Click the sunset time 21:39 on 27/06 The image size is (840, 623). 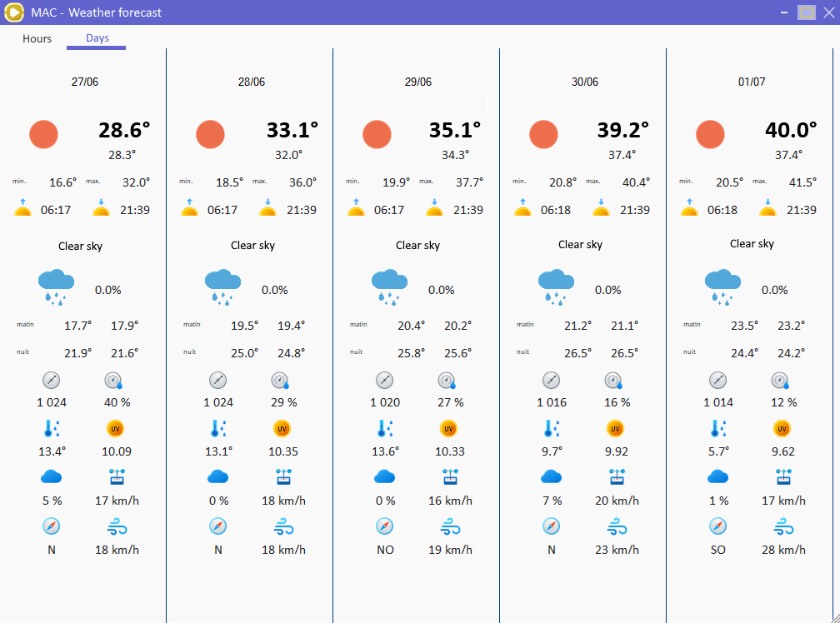coord(134,210)
